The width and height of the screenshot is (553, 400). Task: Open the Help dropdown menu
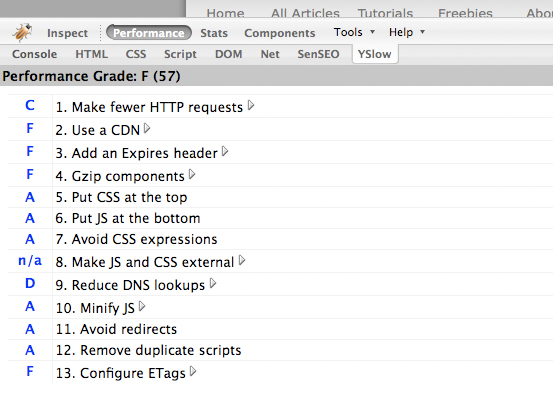(x=407, y=32)
